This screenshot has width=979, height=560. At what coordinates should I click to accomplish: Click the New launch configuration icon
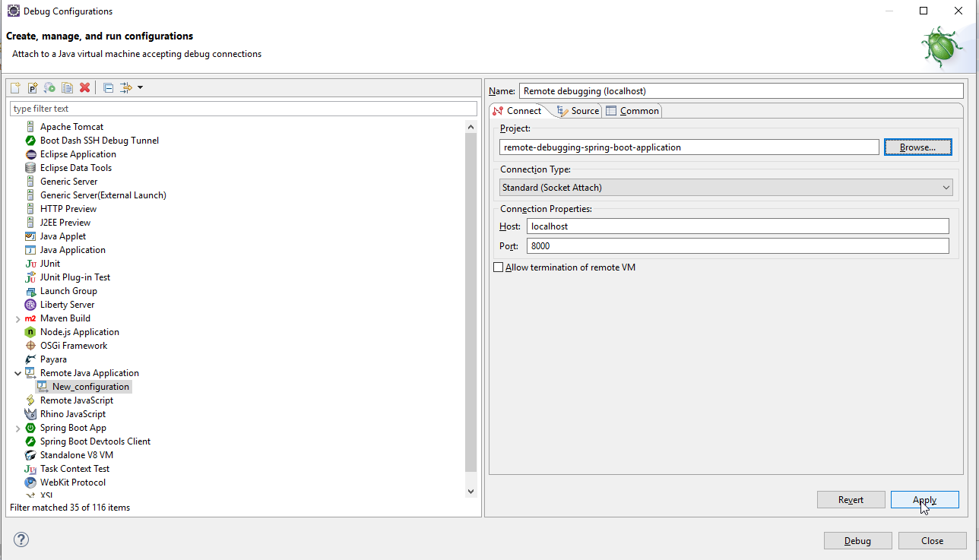pos(15,87)
